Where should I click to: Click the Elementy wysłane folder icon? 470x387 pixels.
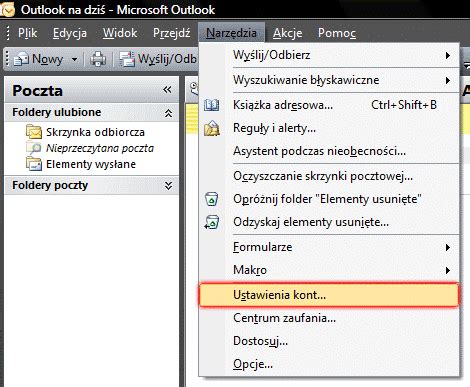click(34, 164)
